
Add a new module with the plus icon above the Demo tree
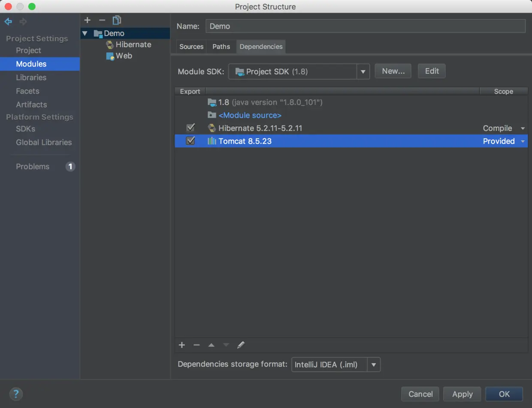click(x=88, y=20)
